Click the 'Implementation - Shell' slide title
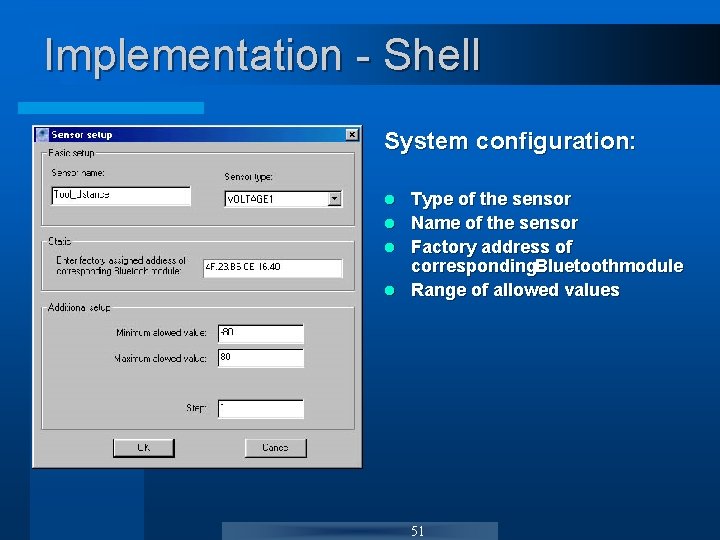 point(262,55)
